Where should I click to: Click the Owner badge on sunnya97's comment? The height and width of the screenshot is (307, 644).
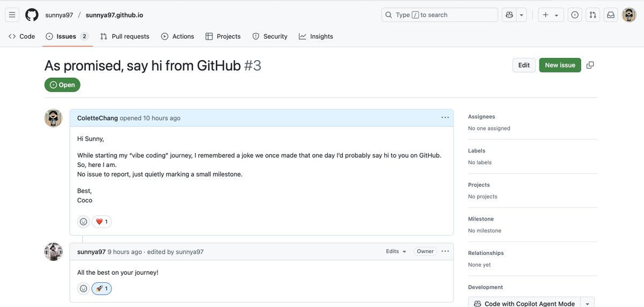click(425, 252)
